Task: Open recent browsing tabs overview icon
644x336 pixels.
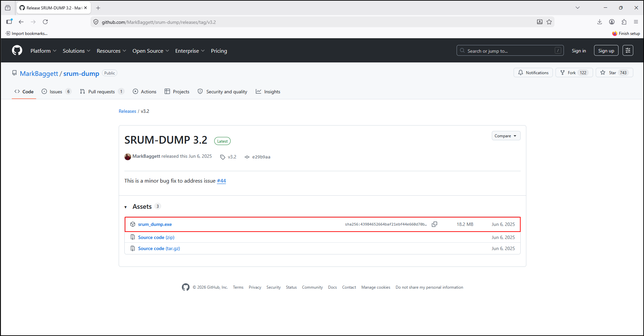Action: [8, 8]
